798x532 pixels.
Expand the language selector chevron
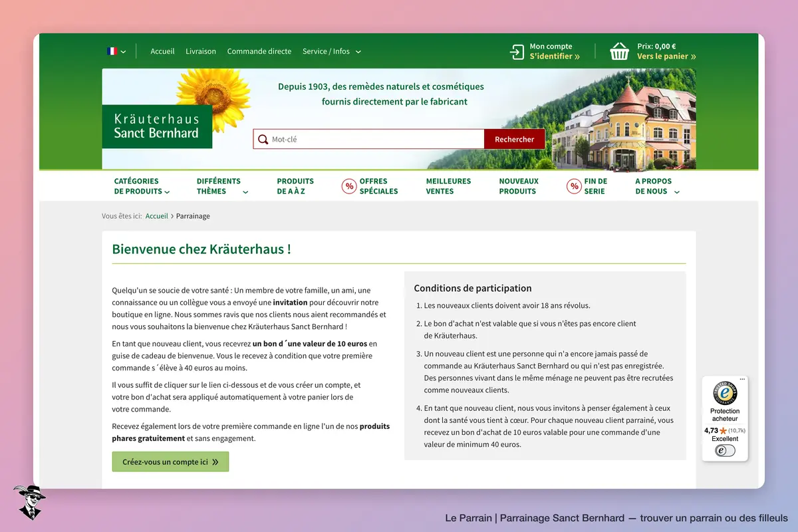123,52
